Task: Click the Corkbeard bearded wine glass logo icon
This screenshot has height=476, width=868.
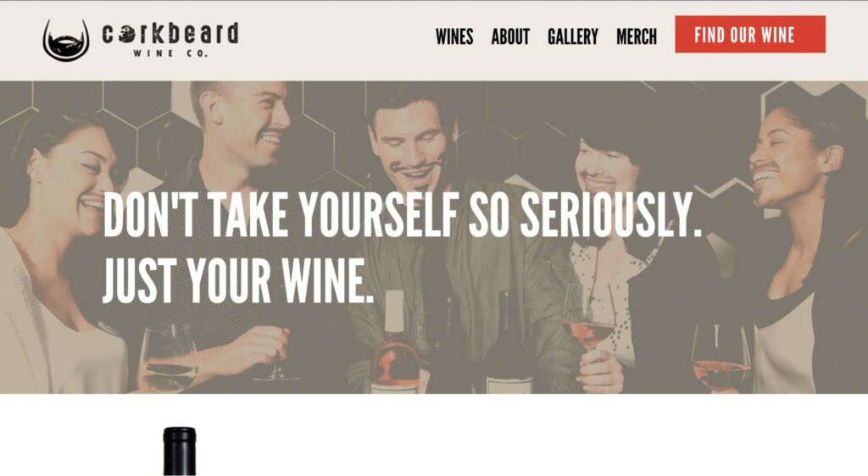Action: coord(66,40)
